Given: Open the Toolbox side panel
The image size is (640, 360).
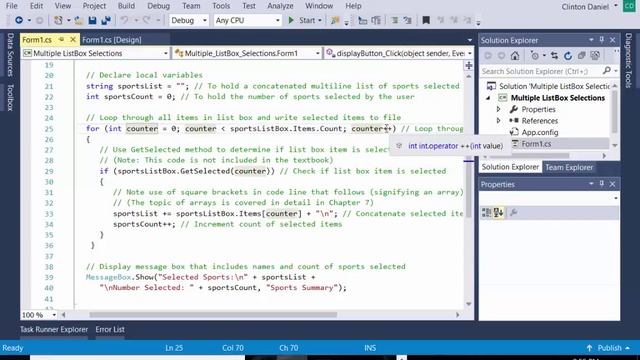Looking at the screenshot, I should [10, 98].
